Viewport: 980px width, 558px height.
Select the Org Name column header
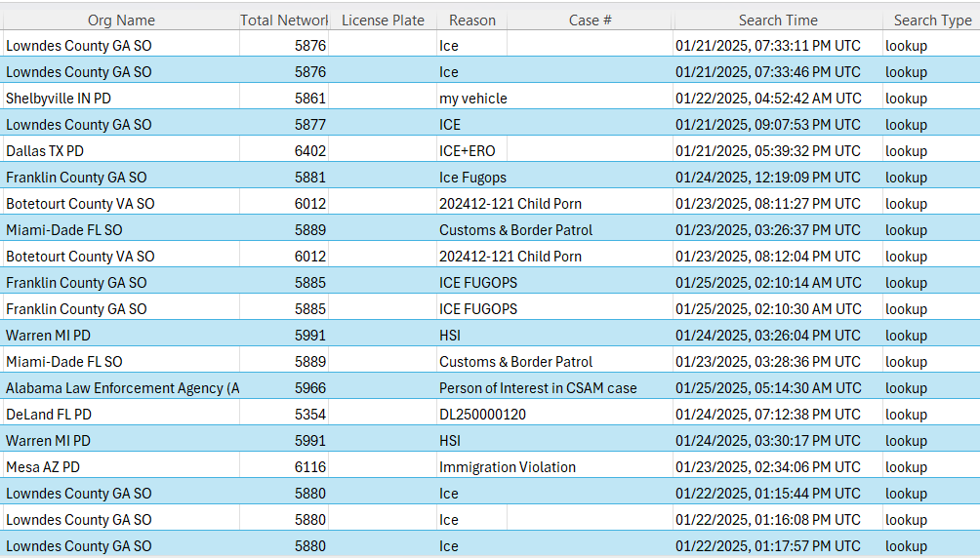point(121,20)
